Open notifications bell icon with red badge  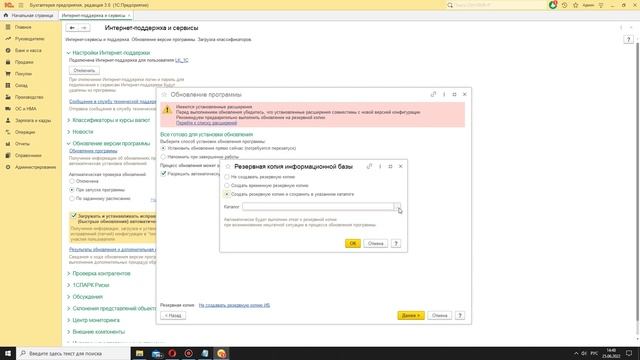[553, 5]
